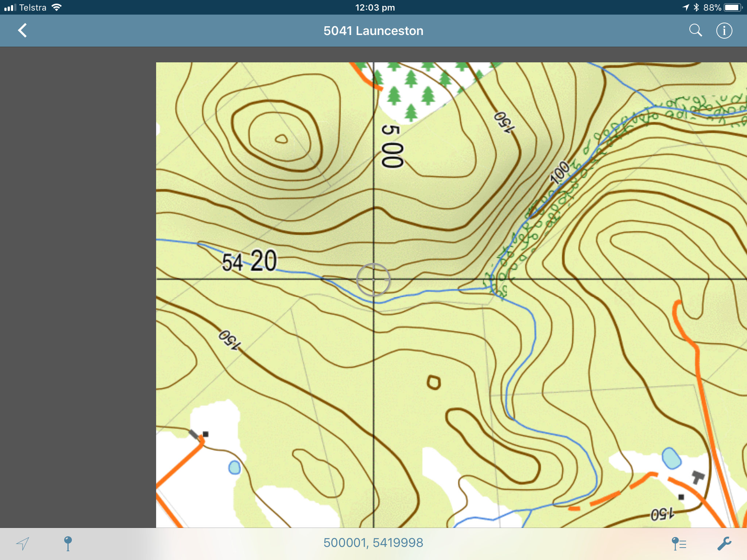
Task: Tap the small blue dam at lower left
Action: (235, 467)
